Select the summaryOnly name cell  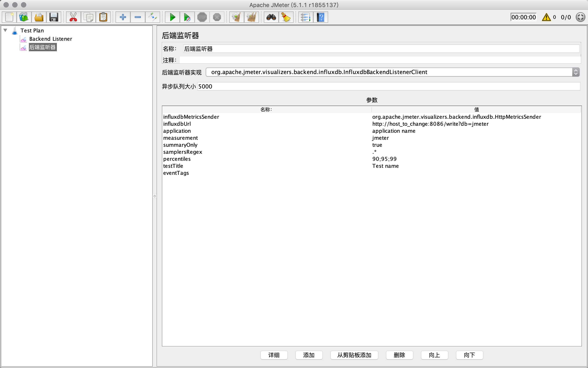tap(267, 145)
